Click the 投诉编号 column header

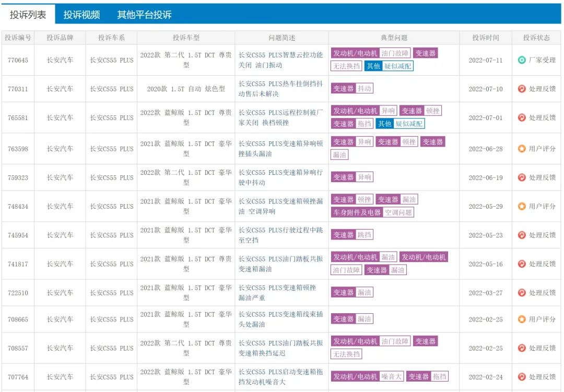(18, 38)
